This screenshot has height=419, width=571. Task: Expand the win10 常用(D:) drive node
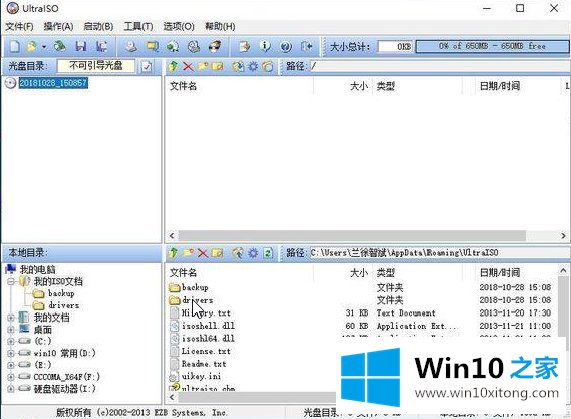pyautogui.click(x=11, y=353)
